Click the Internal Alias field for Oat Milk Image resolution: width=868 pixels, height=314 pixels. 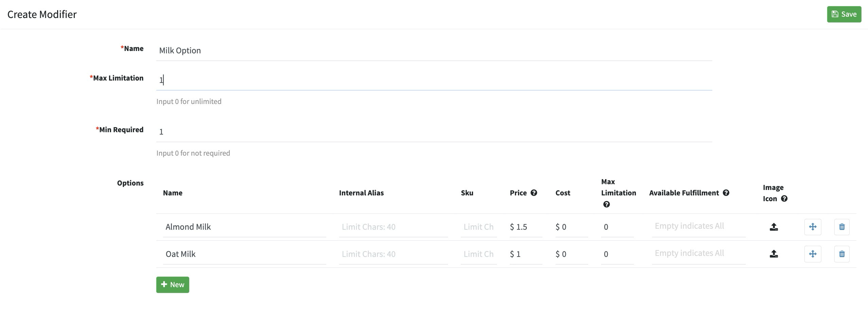click(393, 254)
